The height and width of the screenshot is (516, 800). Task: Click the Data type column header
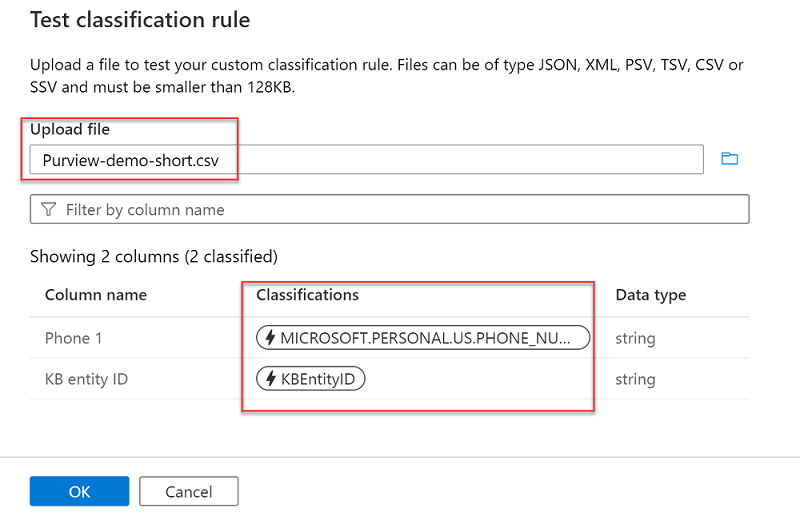[x=650, y=295]
